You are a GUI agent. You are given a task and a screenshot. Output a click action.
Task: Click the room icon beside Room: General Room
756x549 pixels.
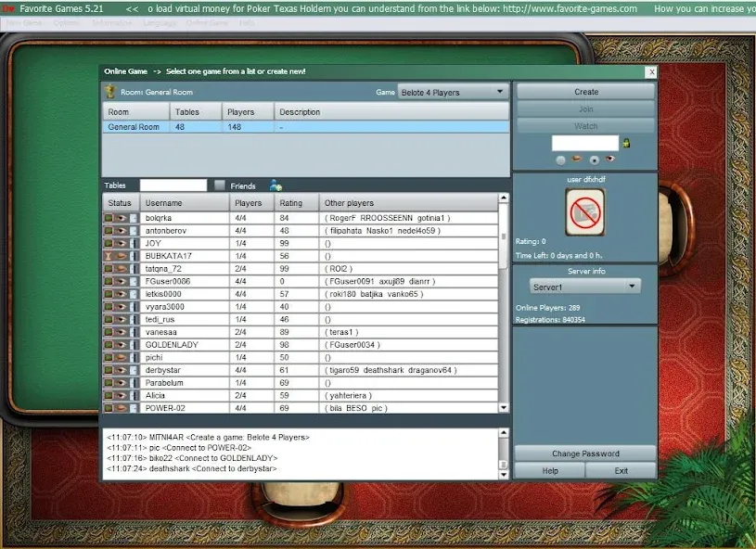tap(111, 92)
